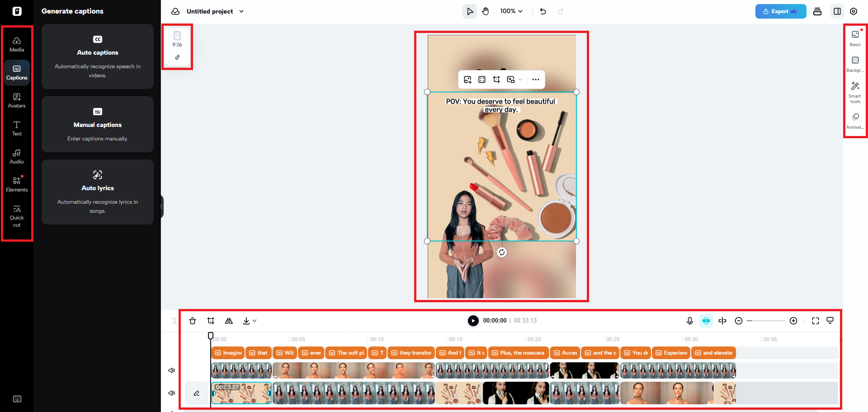Expand the Untitled project name dropdown
Screen dimensions: 868x412
coord(242,11)
